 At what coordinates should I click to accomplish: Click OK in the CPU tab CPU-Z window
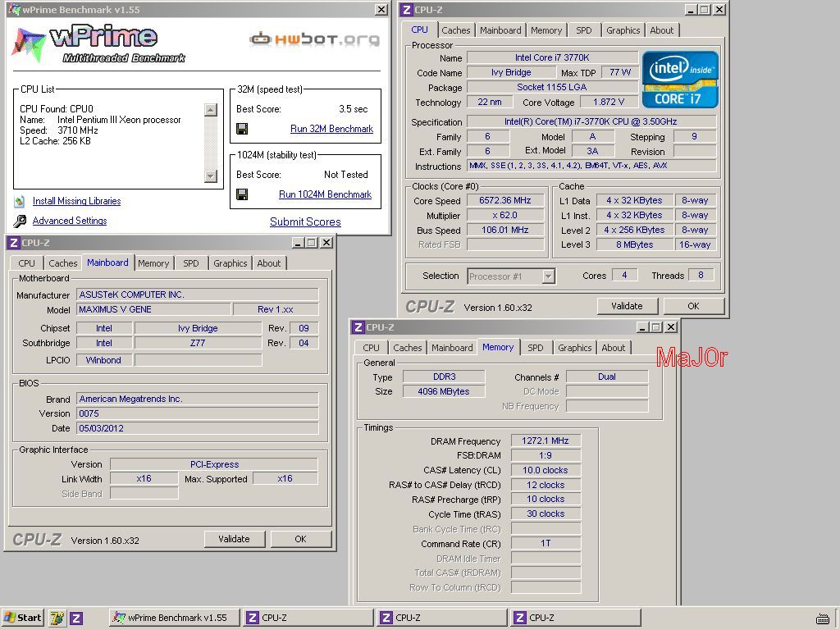click(x=694, y=306)
